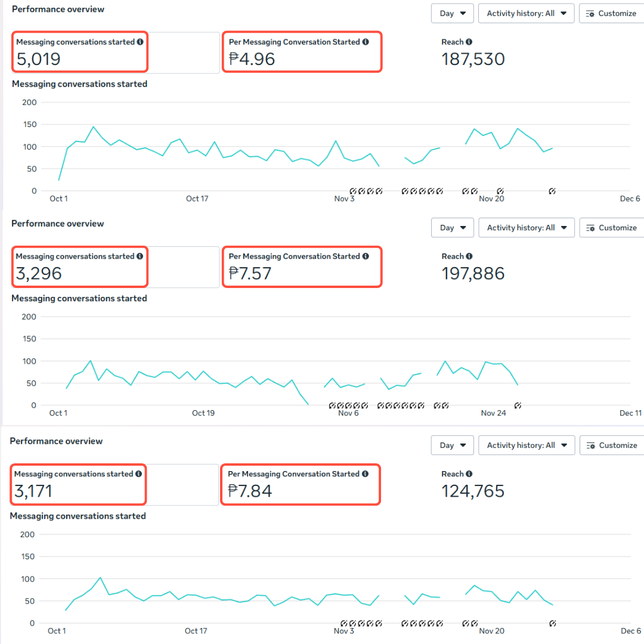The width and height of the screenshot is (644, 644).
Task: Click the top Customize button
Action: pos(611,13)
